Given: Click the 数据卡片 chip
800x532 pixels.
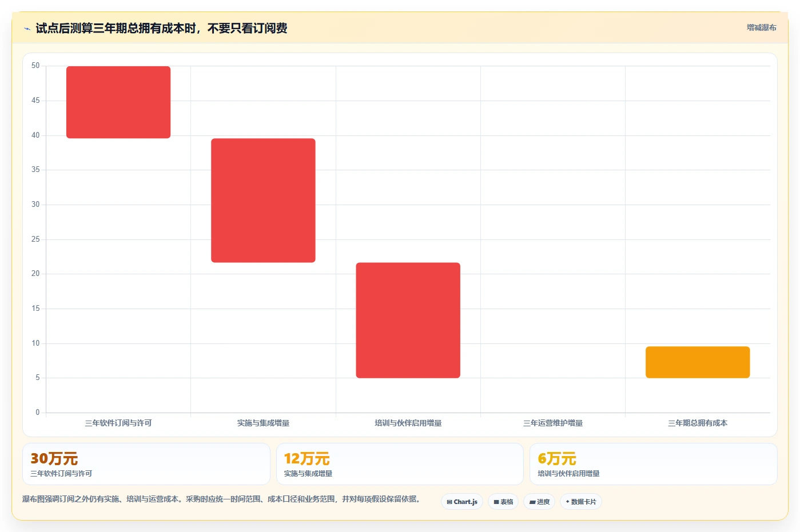Looking at the screenshot, I should (581, 502).
